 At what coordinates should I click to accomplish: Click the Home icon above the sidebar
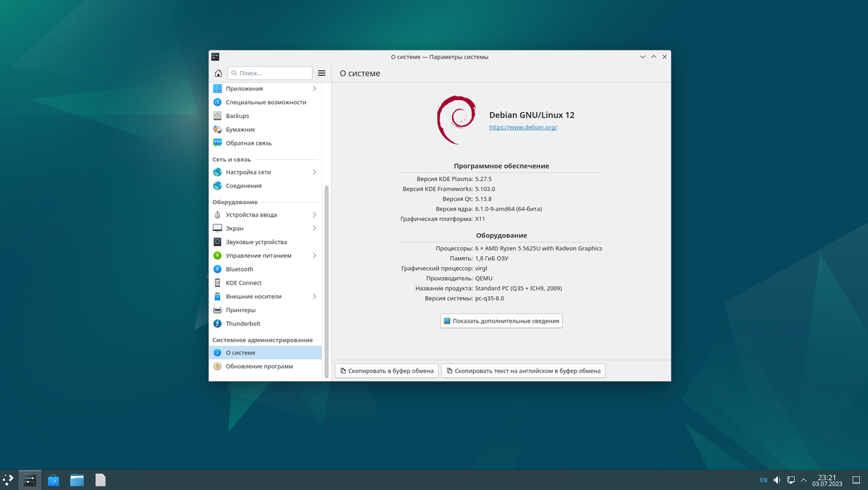click(x=218, y=72)
